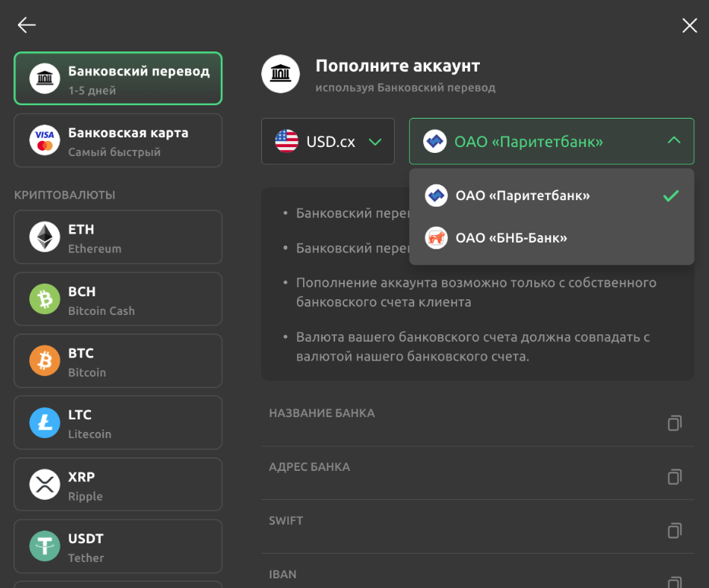
Task: Click the orange Bitcoin icon
Action: (x=45, y=360)
